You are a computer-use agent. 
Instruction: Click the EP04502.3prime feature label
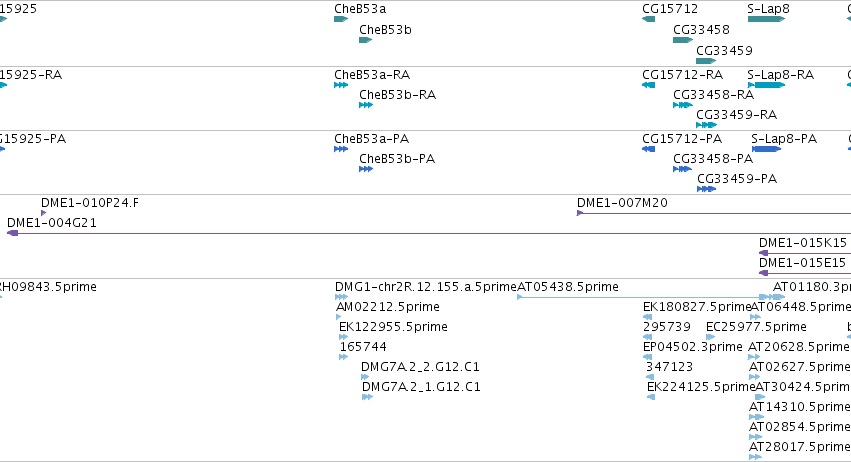[x=693, y=347]
